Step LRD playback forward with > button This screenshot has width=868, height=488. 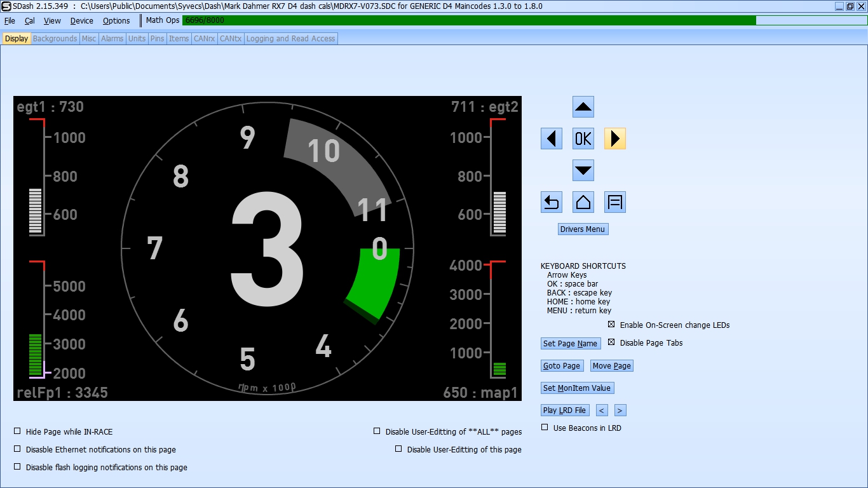coord(620,410)
